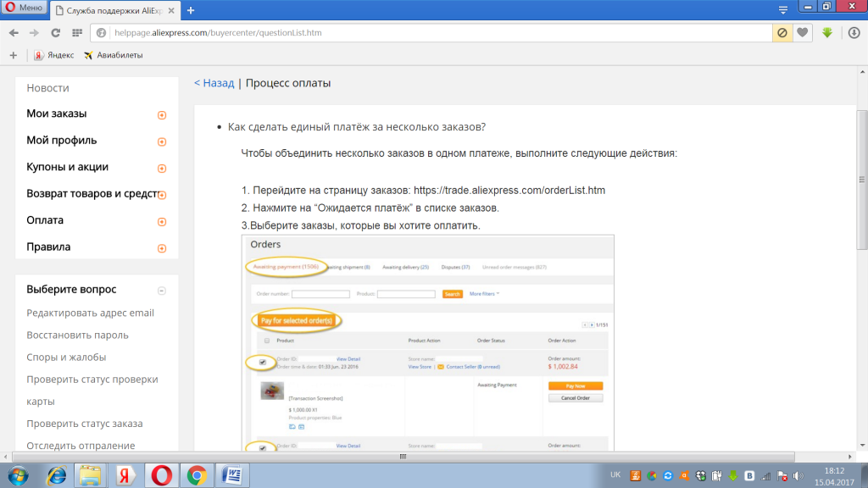Screen dimensions: 868x488
Task: Open the volume speaker tray icon
Action: [x=798, y=476]
